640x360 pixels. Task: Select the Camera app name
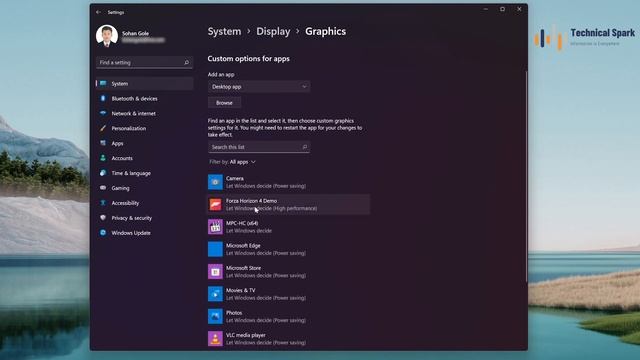235,178
